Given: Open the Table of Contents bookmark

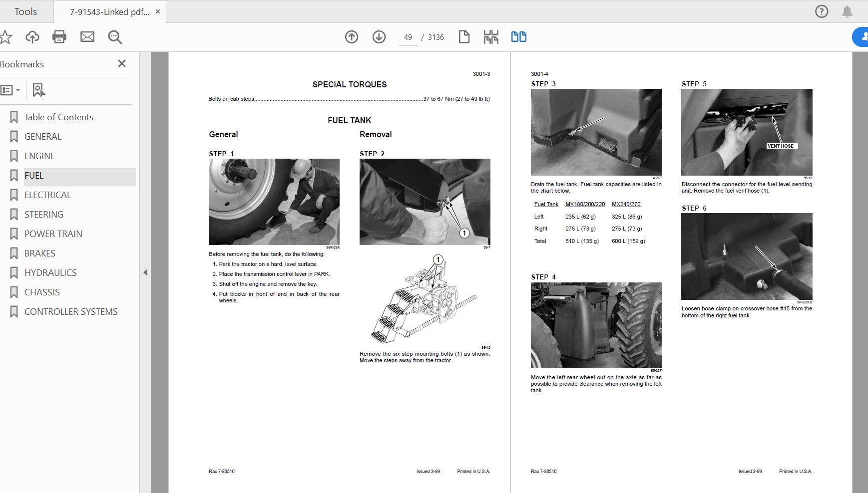Looking at the screenshot, I should (59, 117).
